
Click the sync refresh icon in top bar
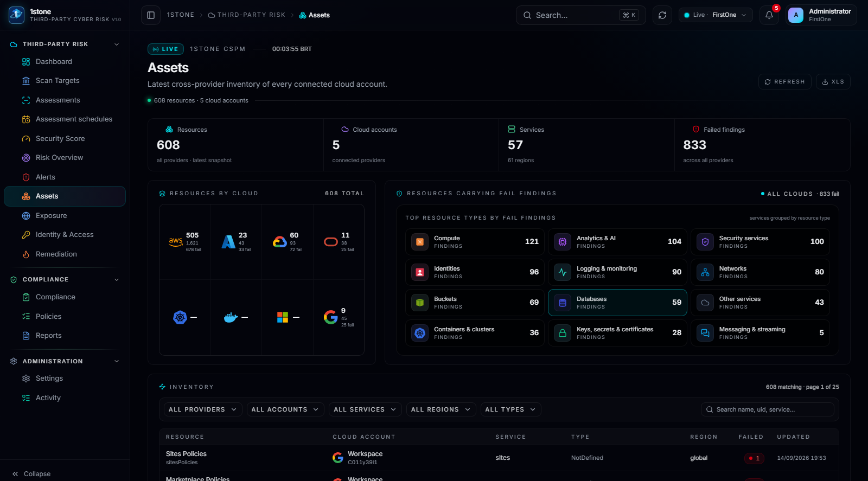click(x=662, y=15)
